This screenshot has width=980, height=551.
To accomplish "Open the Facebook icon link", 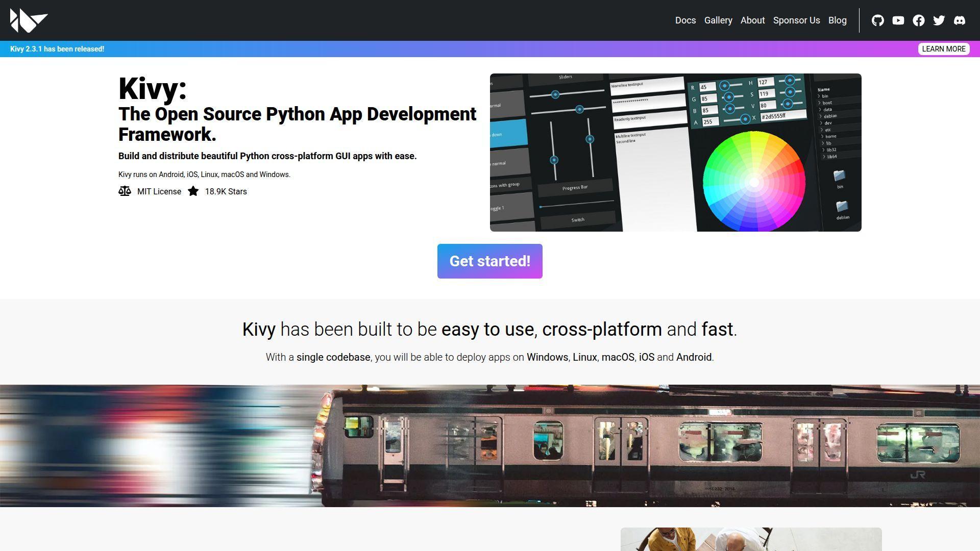I will click(x=918, y=20).
